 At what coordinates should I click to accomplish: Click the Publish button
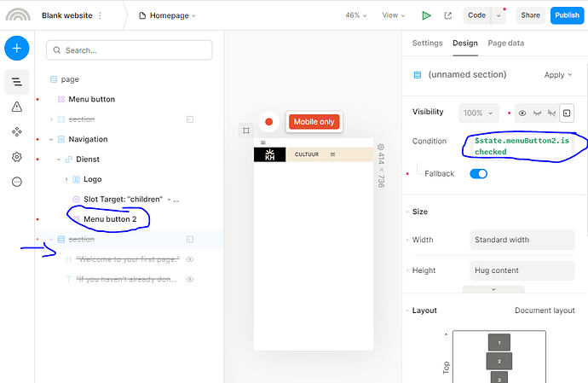567,15
